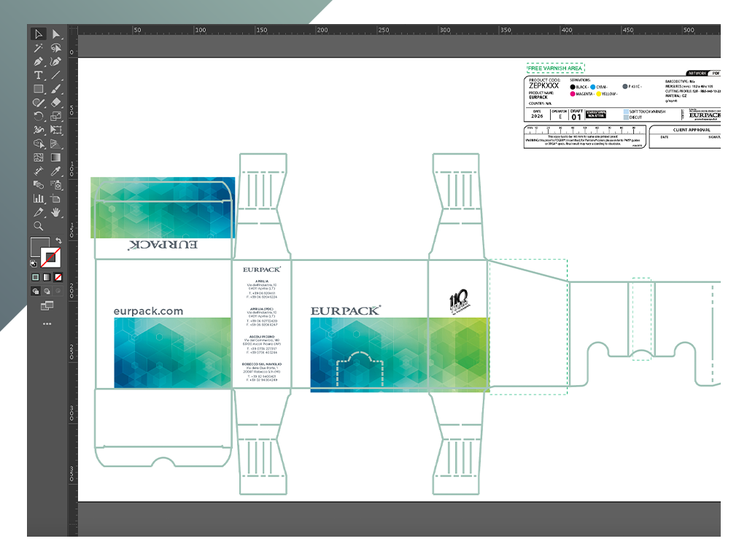This screenshot has width=747, height=560.
Task: Select the Zoom magnifier tool
Action: (39, 226)
